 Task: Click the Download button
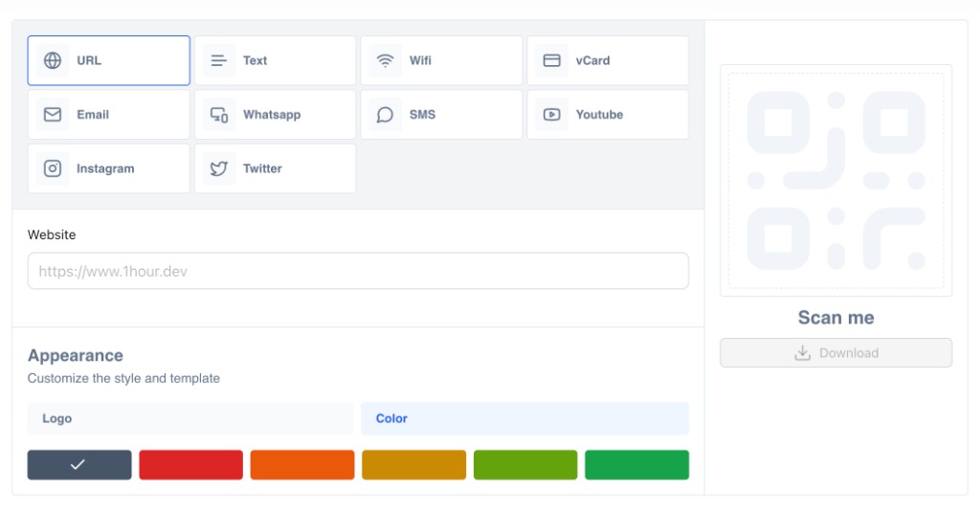coord(836,353)
